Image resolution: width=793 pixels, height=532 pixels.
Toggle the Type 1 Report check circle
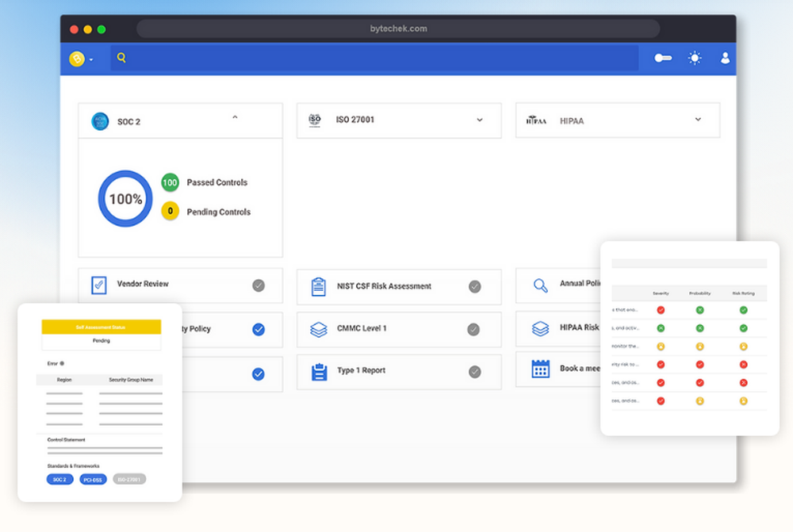[474, 372]
